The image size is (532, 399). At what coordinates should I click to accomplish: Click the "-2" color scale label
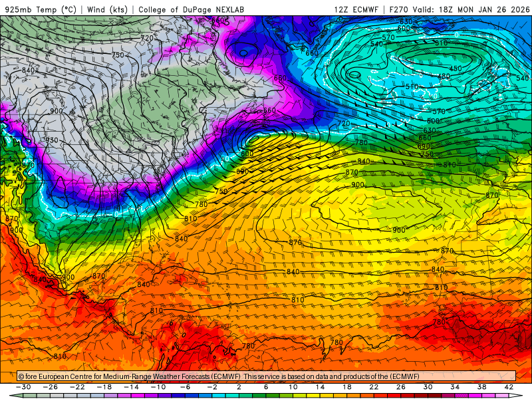point(212,387)
